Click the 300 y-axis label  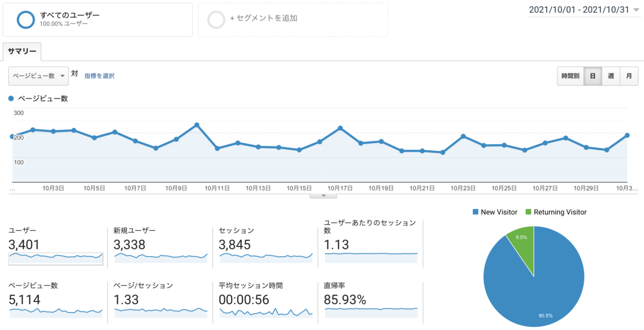18,113
